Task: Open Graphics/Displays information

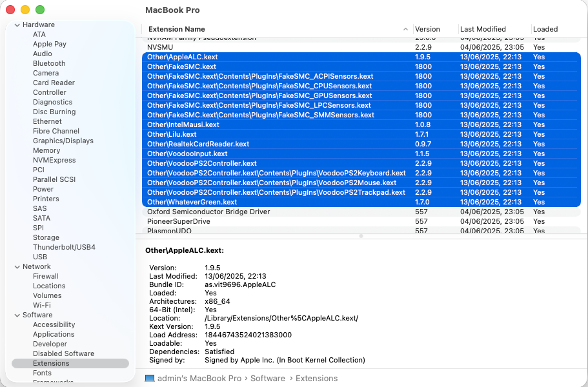Action: [x=63, y=141]
